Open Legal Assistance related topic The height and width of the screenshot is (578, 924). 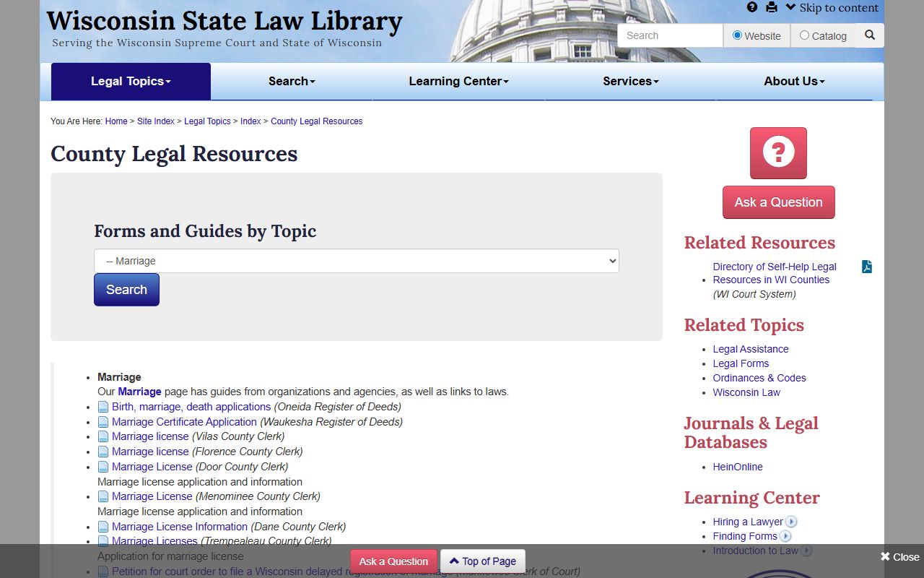pos(751,349)
